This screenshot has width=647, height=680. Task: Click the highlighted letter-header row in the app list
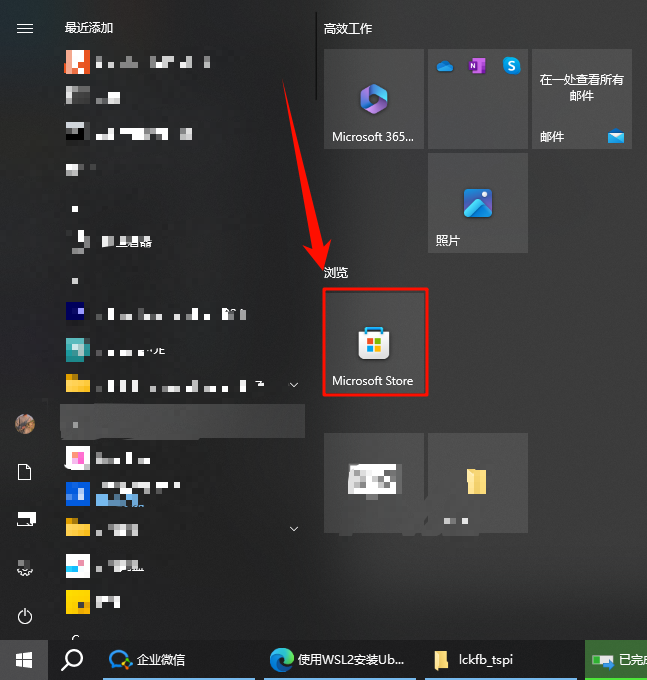pos(183,422)
